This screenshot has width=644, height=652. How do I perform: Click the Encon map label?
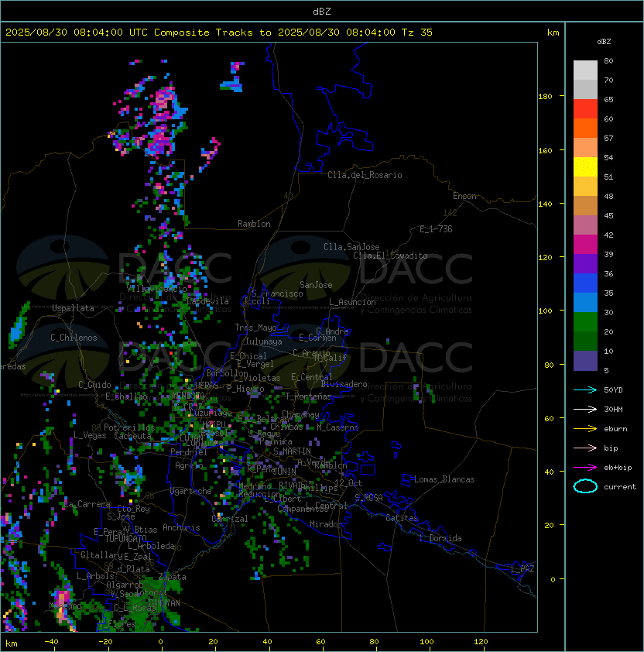[x=464, y=196]
